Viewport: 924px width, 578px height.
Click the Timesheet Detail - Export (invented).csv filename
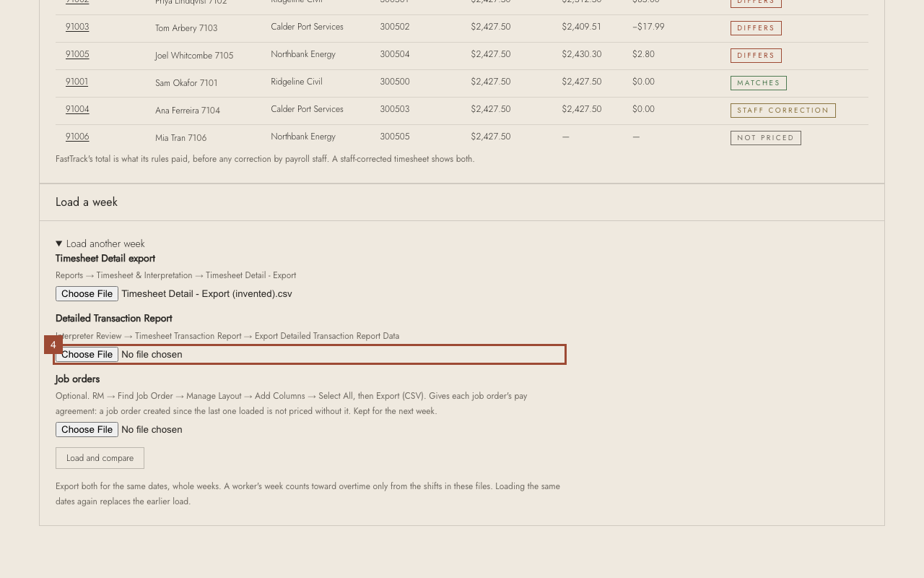pyautogui.click(x=206, y=294)
